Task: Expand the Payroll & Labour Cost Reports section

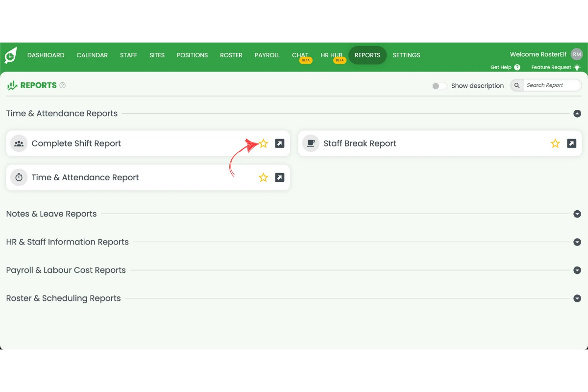Action: point(577,270)
